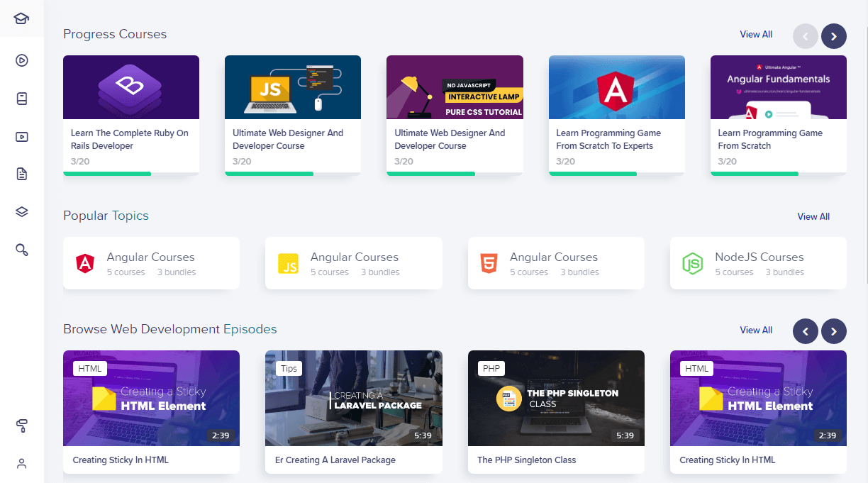Image resolution: width=868 pixels, height=483 pixels.
Task: Click the graduation cap icon in sidebar
Action: tap(21, 18)
